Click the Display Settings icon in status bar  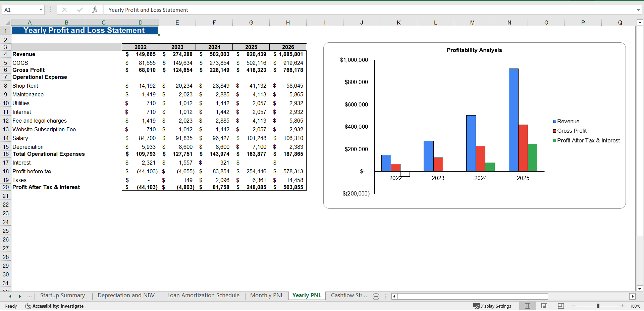point(477,306)
